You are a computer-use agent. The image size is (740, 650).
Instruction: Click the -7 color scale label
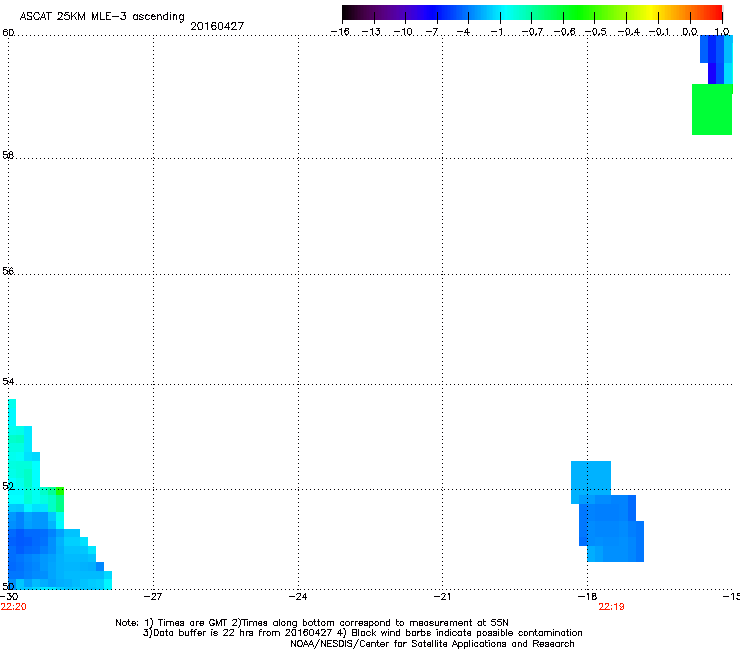click(x=432, y=32)
